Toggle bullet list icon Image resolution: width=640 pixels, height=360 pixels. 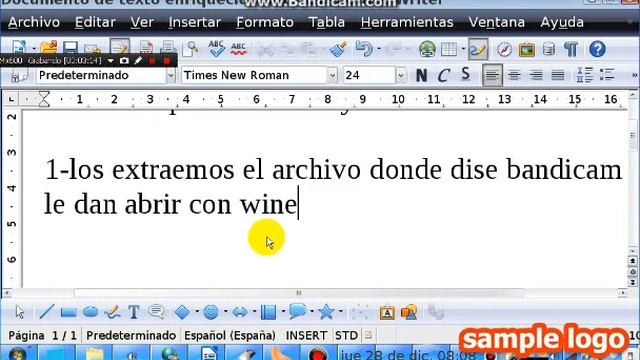click(x=607, y=76)
